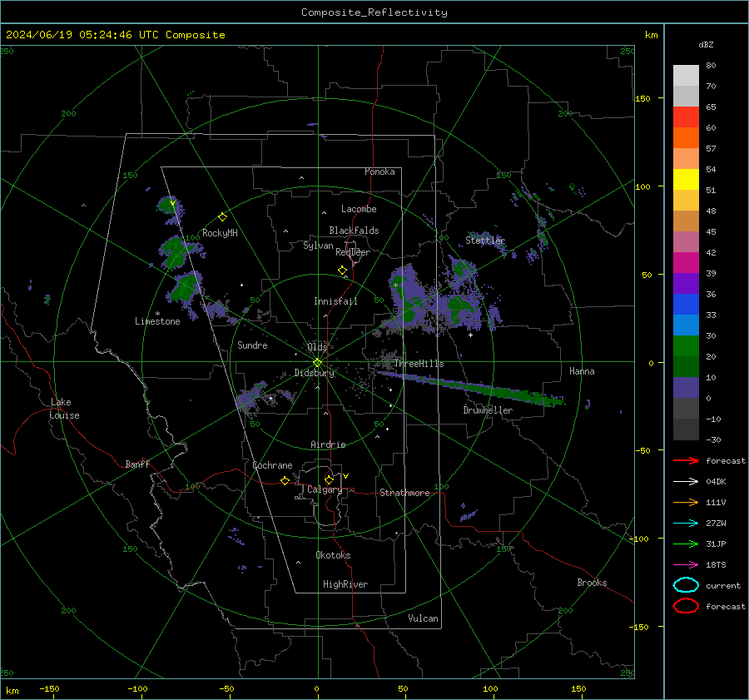
Task: Click the red forecast ellipse legend icon
Action: [x=686, y=606]
